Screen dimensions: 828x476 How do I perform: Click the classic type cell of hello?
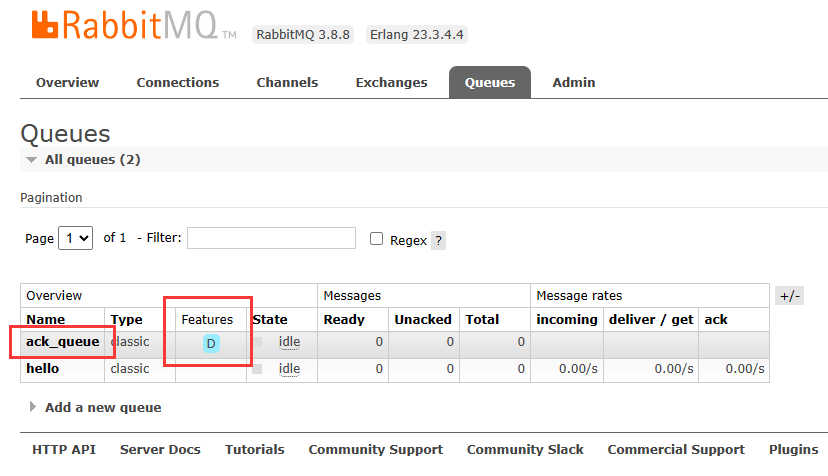point(130,369)
